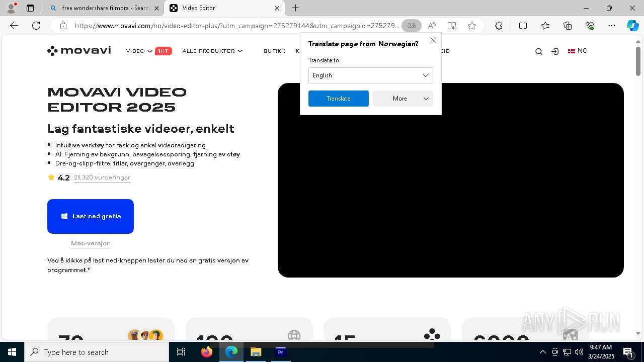Open the Favorites list icon
The image size is (644, 362).
(545, 26)
